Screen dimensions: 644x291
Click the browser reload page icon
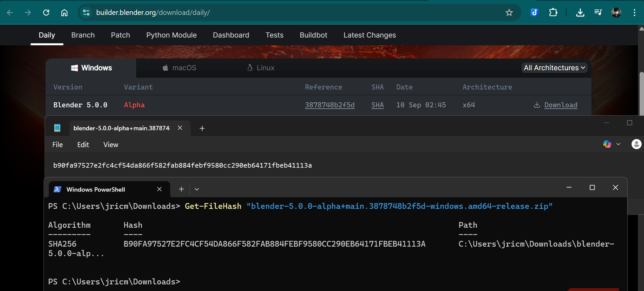point(46,12)
